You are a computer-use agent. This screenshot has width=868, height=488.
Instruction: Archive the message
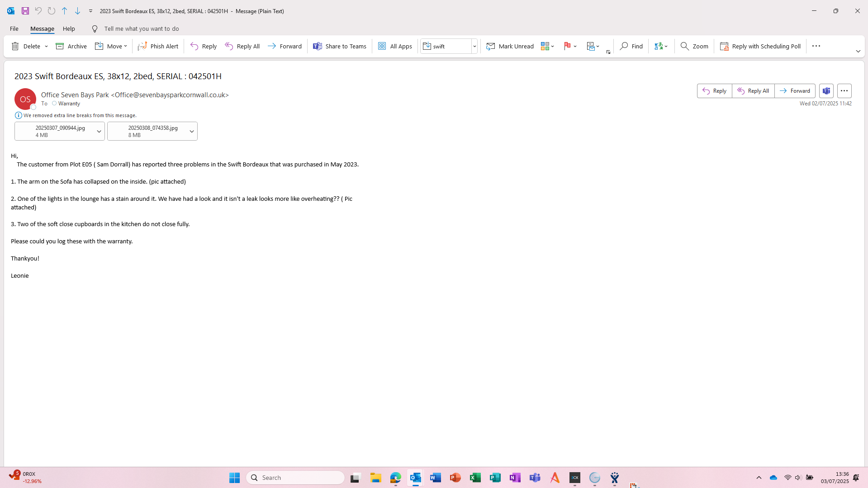click(71, 46)
